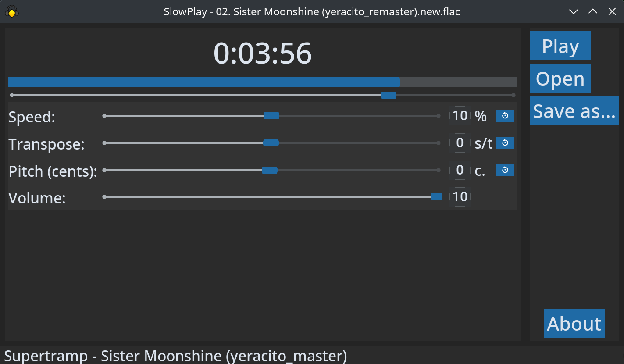Reset the Speed value to default
Screen dimensions: 624x364
[505, 116]
